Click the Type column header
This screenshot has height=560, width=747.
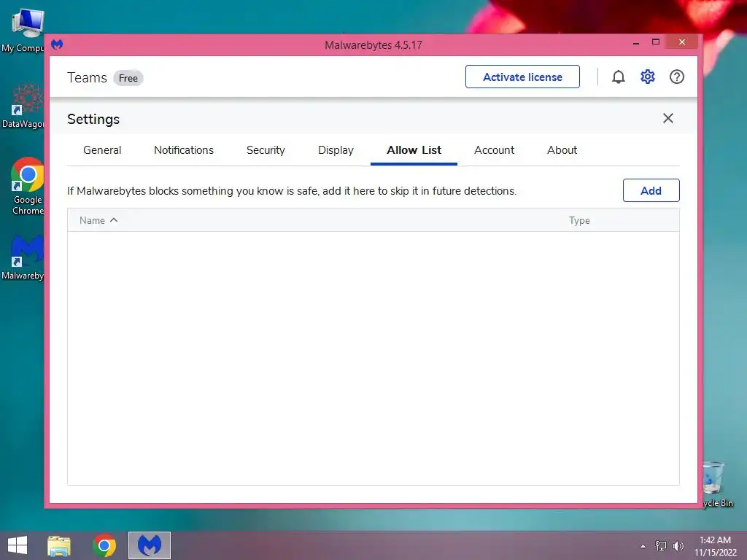[578, 220]
